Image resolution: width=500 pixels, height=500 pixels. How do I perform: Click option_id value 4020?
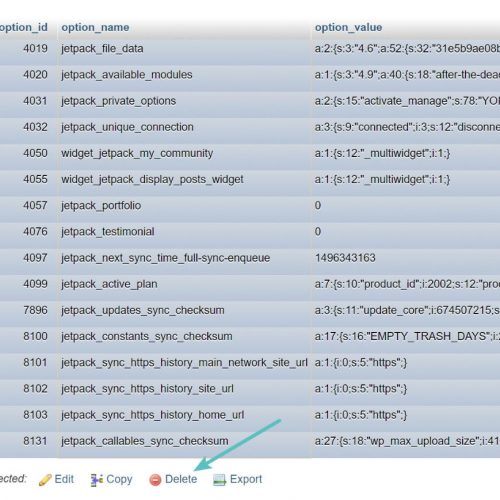pos(35,75)
